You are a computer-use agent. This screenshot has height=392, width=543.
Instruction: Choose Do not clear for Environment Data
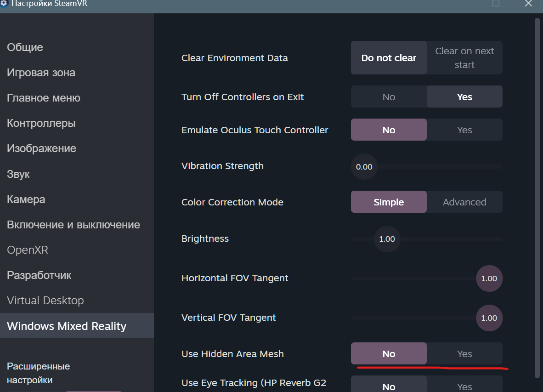[389, 58]
